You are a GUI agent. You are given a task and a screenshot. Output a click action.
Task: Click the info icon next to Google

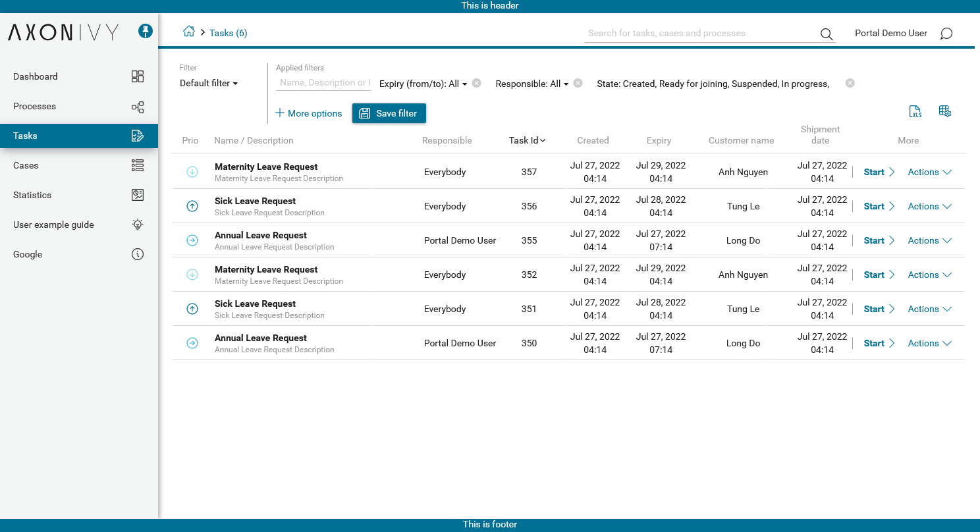point(138,254)
